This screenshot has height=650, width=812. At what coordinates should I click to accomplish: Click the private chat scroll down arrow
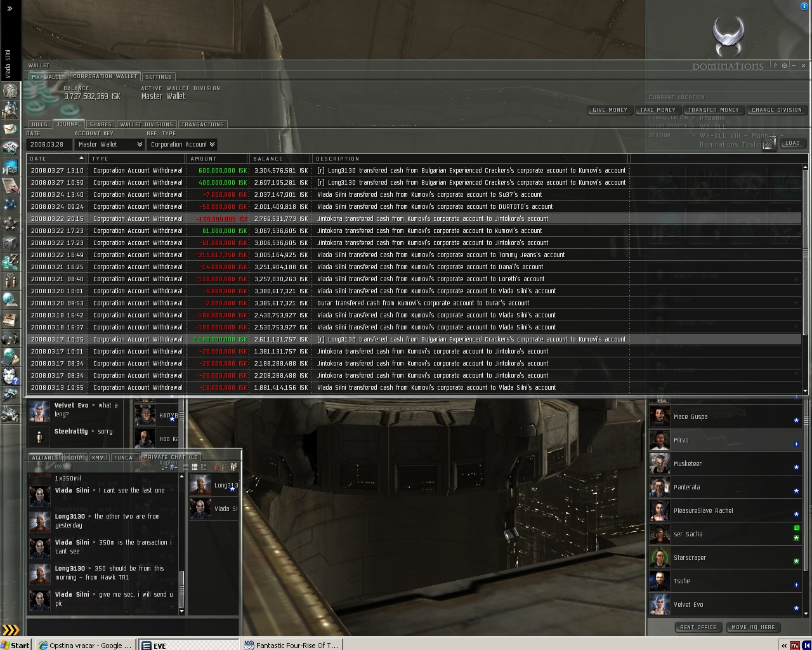(182, 611)
